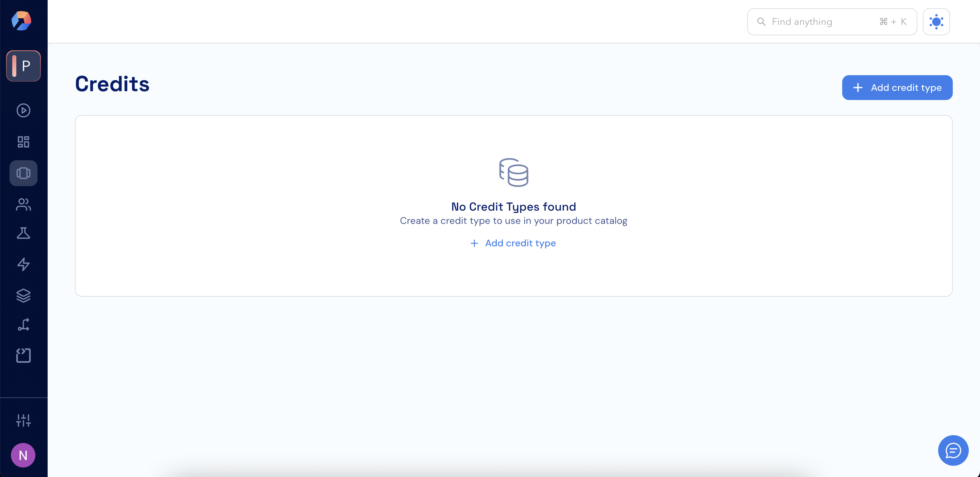The image size is (980, 477).
Task: Click the blue Add credit type button
Action: click(x=897, y=87)
